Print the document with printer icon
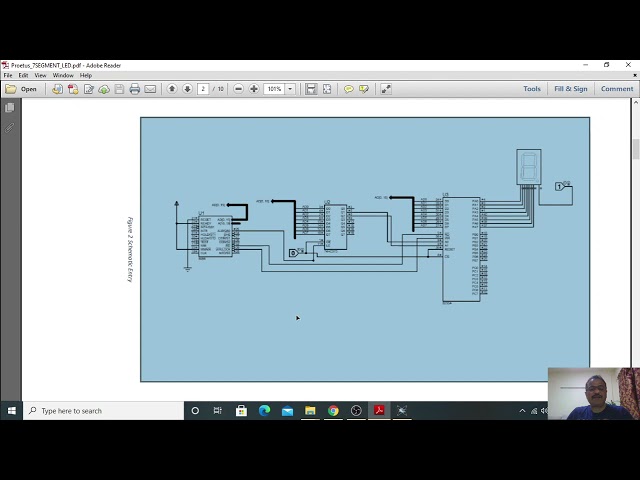Viewport: 640px width, 480px height. click(135, 89)
